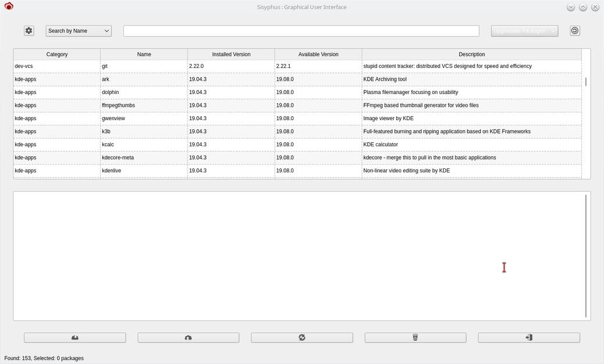Click the cloud download install button
Screen dimensions: 604x364
coord(75,337)
